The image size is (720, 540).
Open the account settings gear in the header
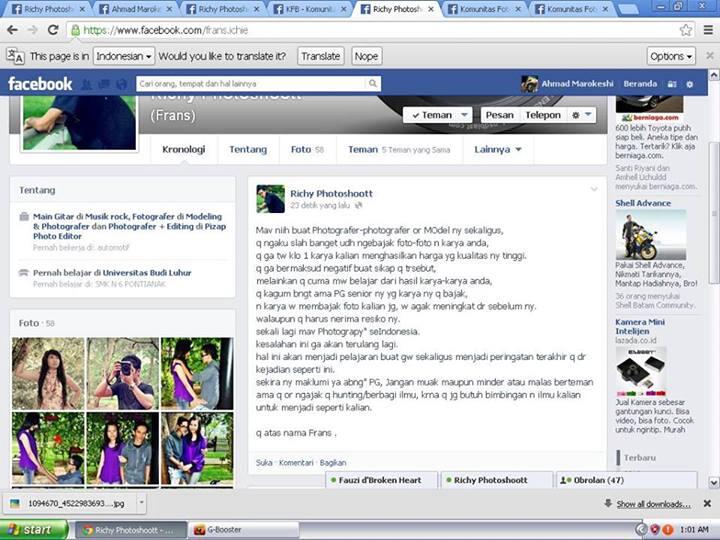(x=690, y=84)
